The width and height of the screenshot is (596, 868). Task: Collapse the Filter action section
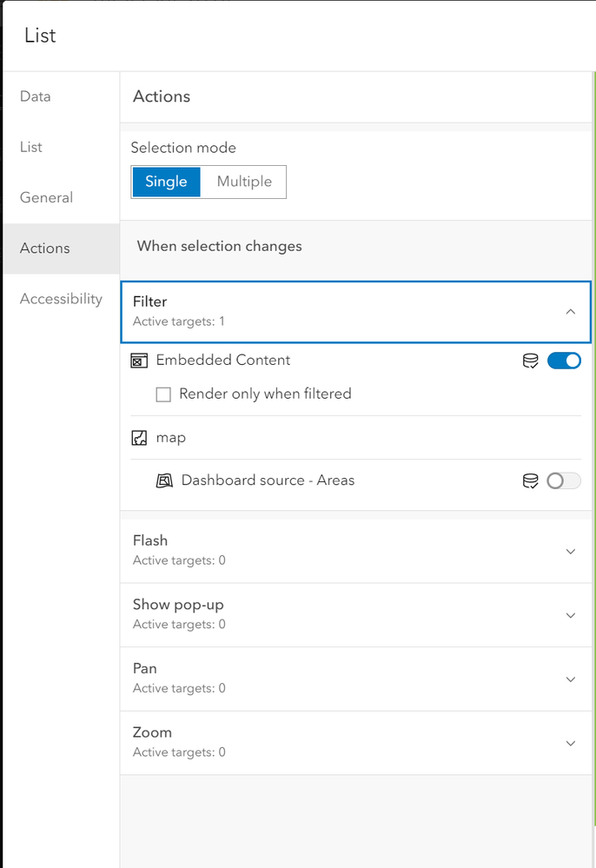(x=570, y=311)
